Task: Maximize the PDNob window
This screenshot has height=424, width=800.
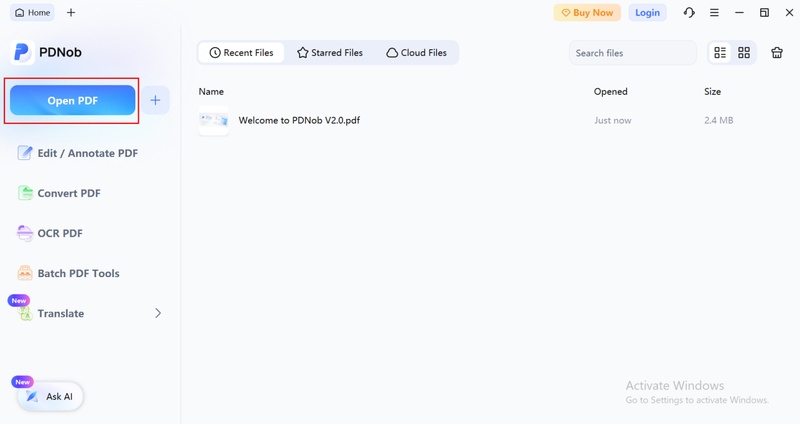Action: pos(764,13)
